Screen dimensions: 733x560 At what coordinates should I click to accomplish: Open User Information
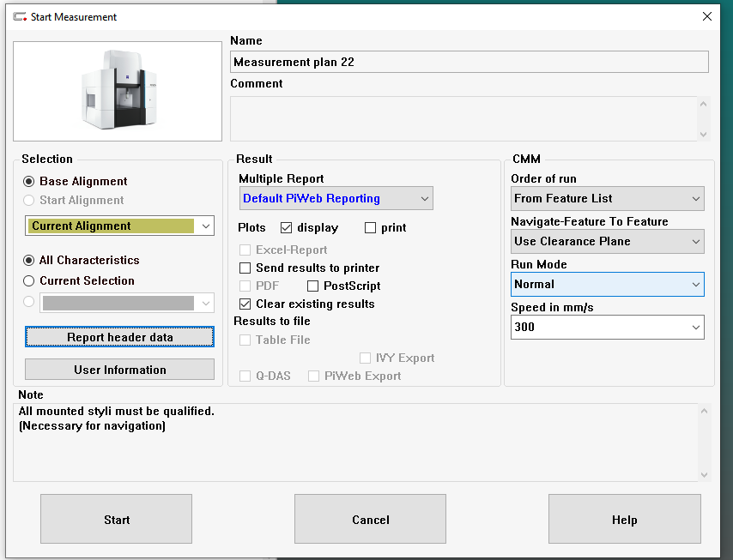(x=119, y=370)
